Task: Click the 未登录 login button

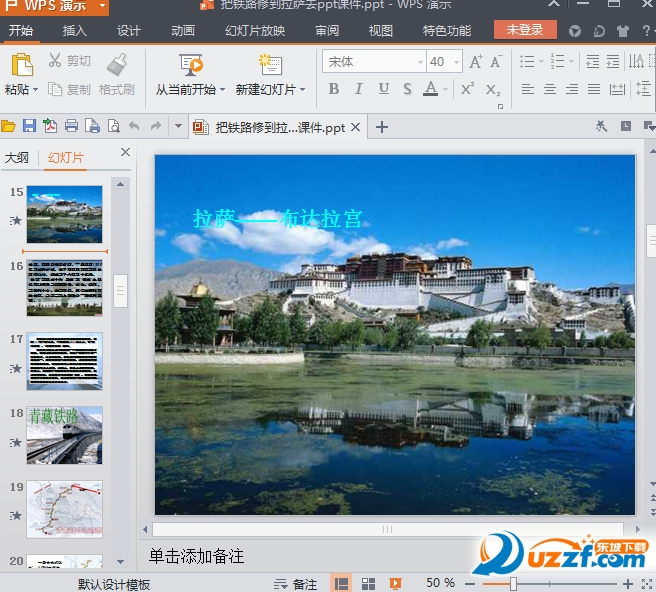Action: 525,30
